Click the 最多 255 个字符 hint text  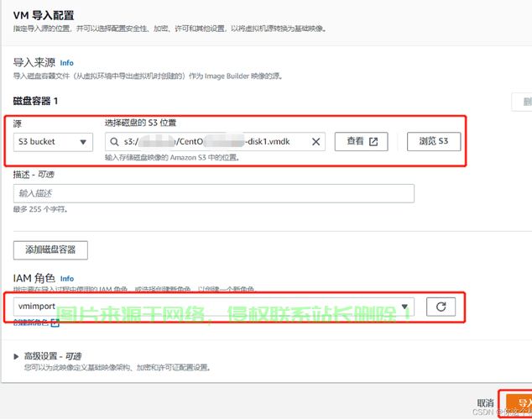click(40, 209)
